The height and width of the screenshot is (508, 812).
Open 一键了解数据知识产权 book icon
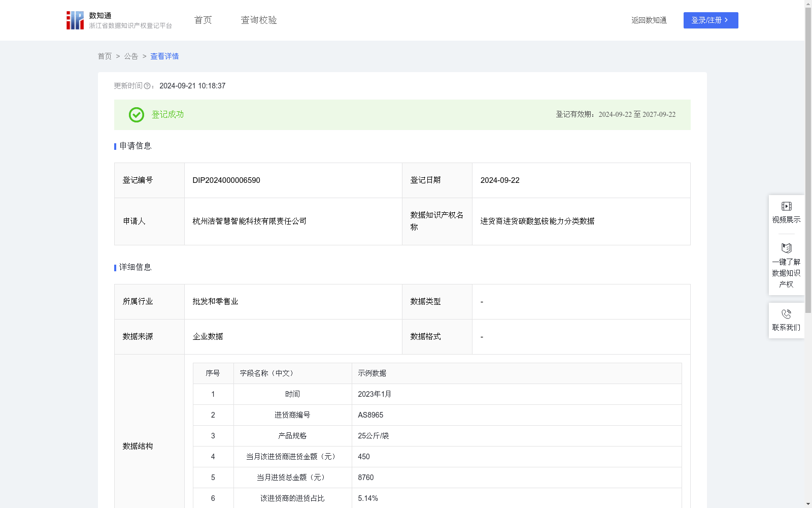[786, 248]
